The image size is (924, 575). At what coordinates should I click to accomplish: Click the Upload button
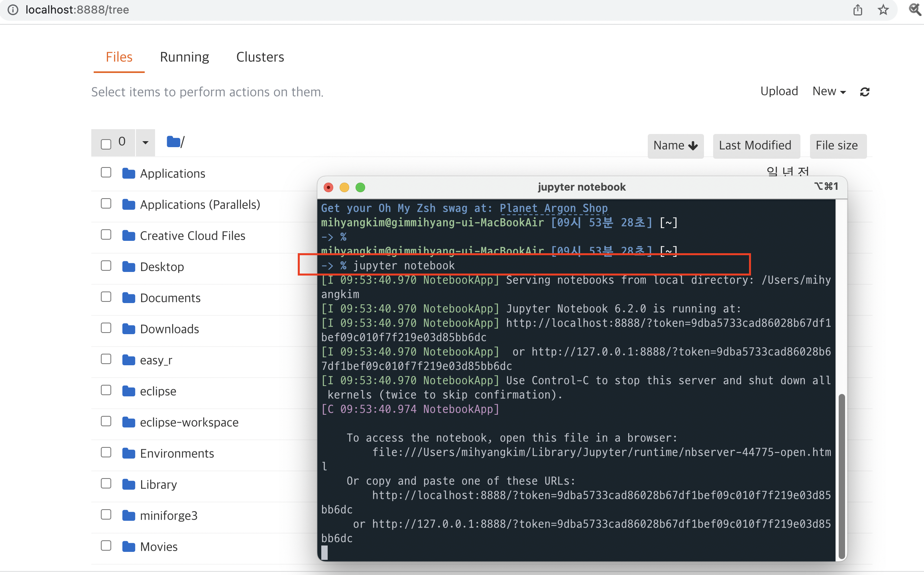point(779,91)
